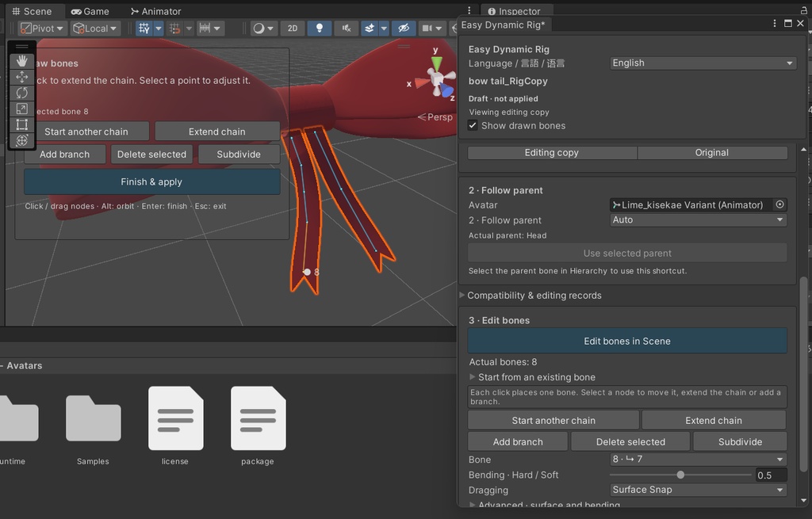Open the Avatar object picker circle
Screen dimensions: 812x519
point(779,205)
